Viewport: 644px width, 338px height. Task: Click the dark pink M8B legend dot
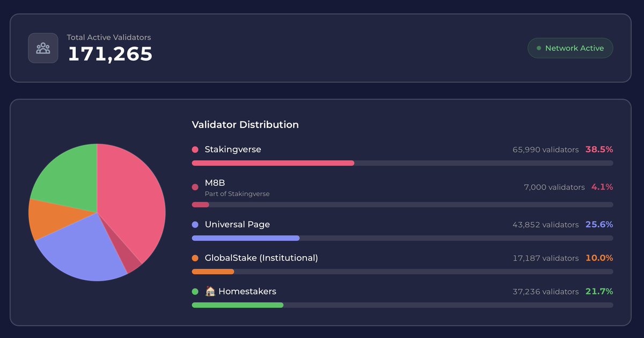click(x=195, y=187)
